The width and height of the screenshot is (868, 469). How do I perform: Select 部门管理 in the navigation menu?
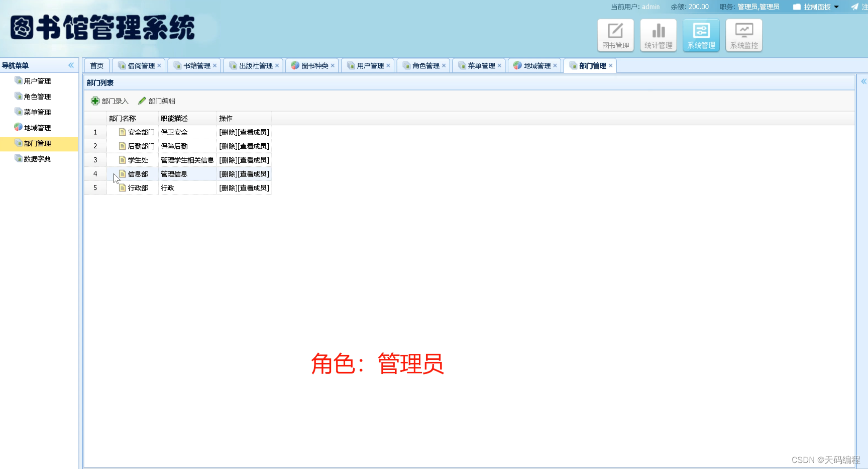click(39, 143)
